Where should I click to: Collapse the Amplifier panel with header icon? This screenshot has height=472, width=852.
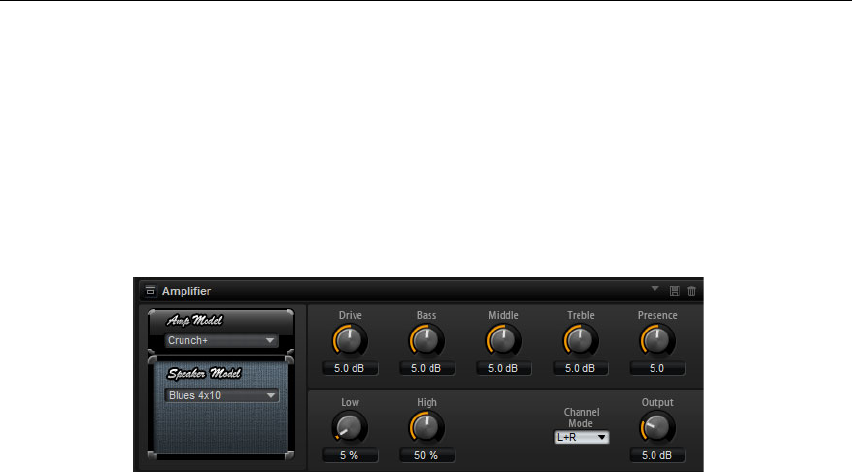[151, 291]
